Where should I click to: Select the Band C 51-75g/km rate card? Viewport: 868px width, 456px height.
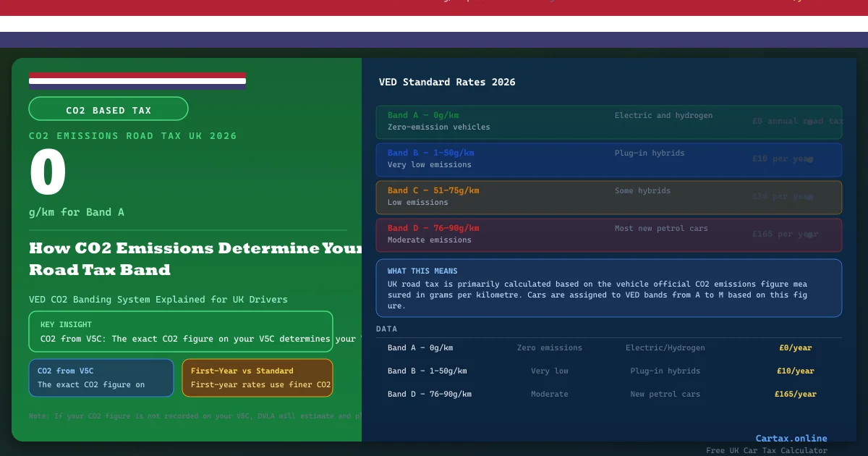coord(608,197)
